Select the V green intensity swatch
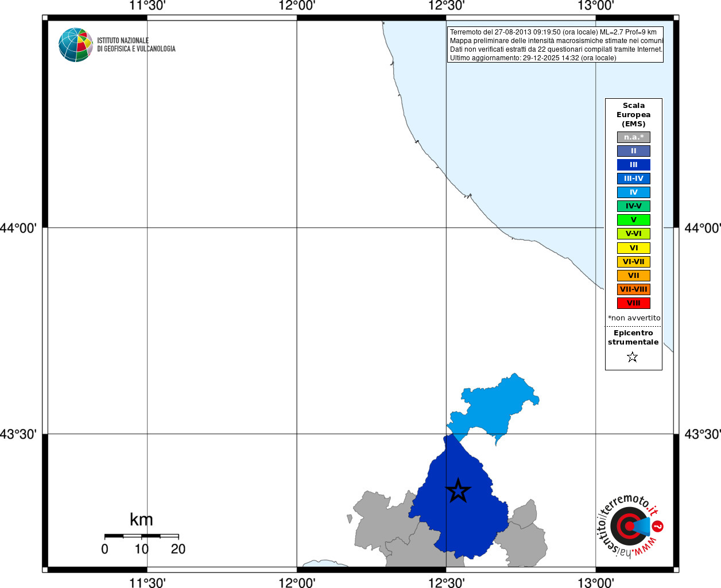 (634, 220)
